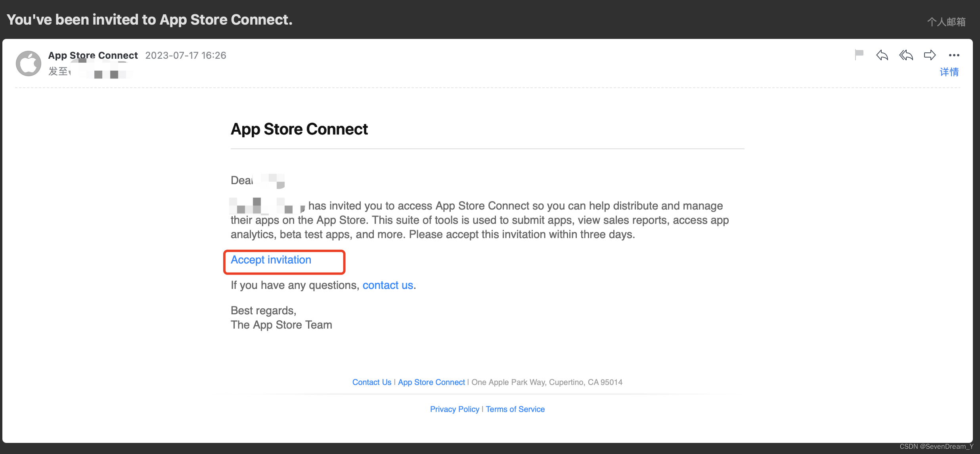Open the three-dot more options menu

[954, 55]
